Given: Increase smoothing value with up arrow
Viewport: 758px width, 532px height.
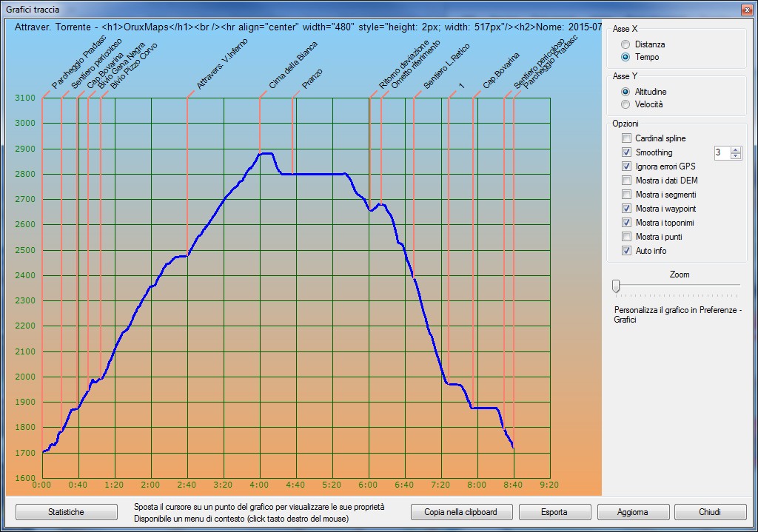Looking at the screenshot, I should pos(735,149).
